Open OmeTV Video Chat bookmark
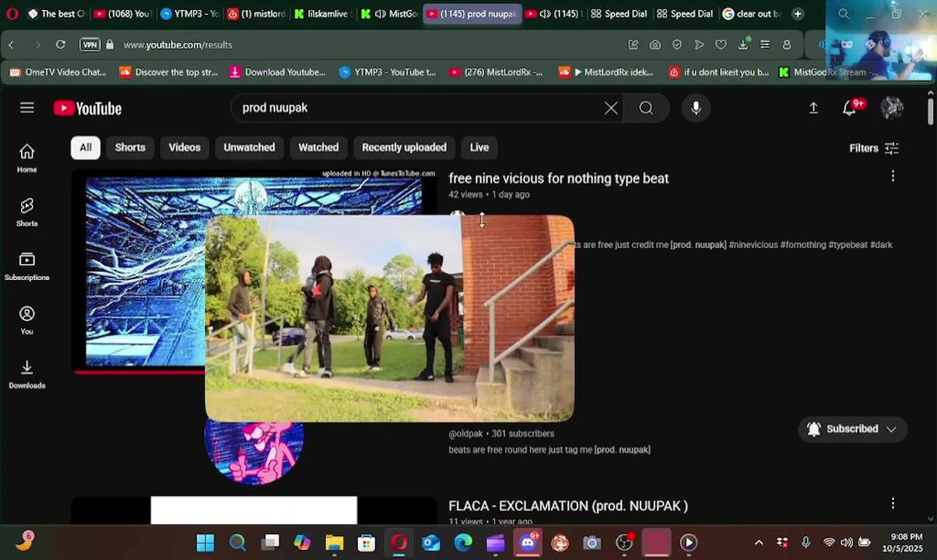The image size is (937, 560). [x=58, y=72]
